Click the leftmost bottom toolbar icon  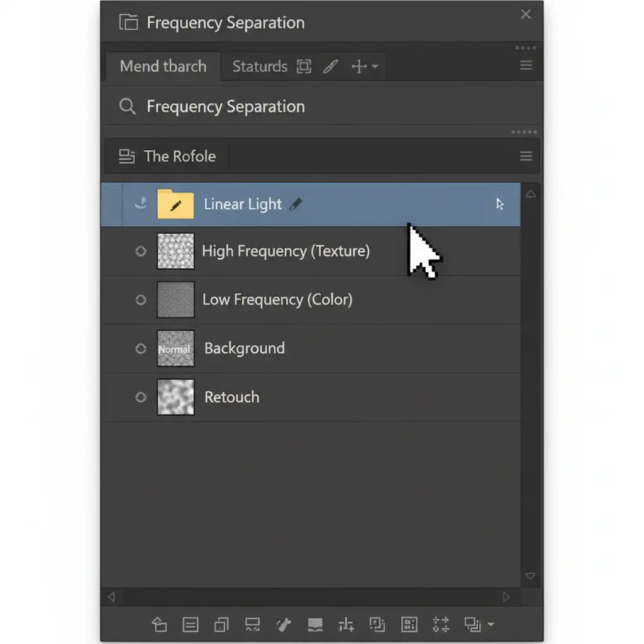coord(160,625)
